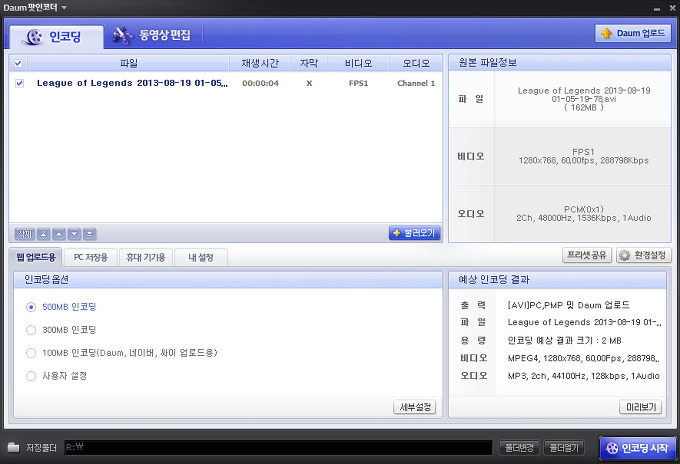Click the 폴더변경 change folder button

click(x=519, y=448)
